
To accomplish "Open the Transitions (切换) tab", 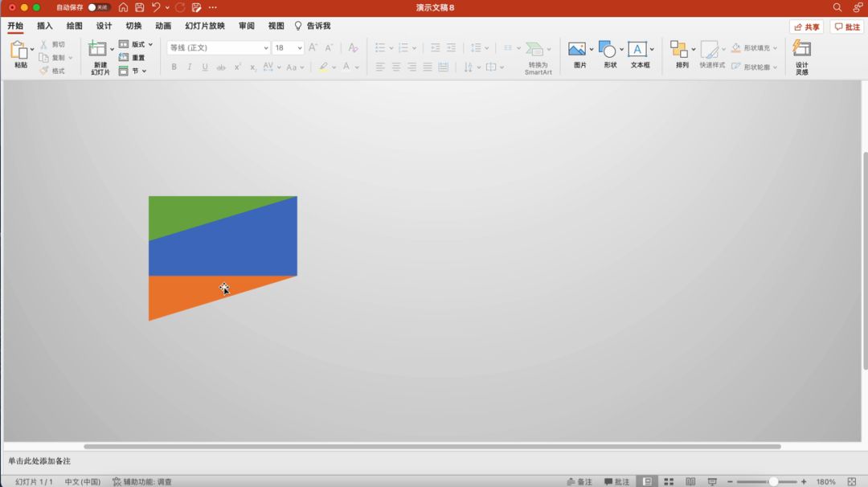I will click(133, 26).
